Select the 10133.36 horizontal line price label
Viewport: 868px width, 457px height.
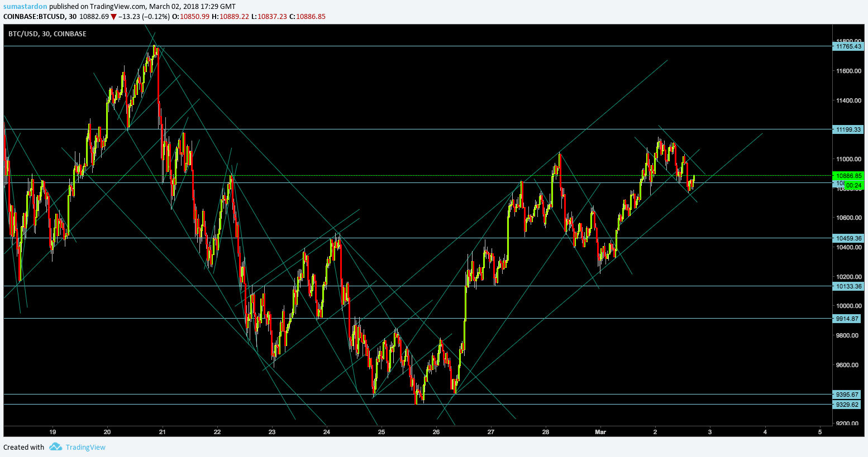[x=848, y=286]
